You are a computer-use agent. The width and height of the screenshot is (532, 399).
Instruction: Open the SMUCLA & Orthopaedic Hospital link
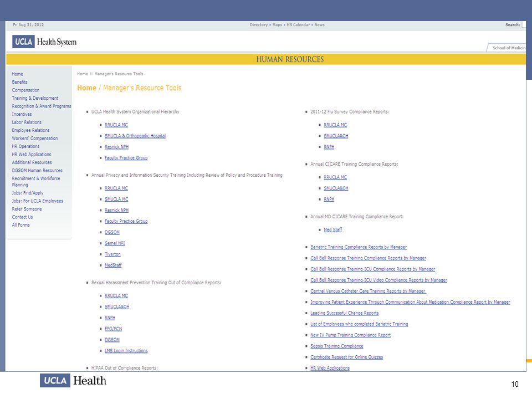pos(135,136)
